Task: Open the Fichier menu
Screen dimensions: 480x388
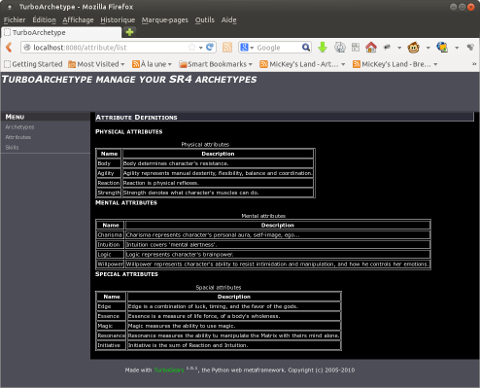Action: point(14,20)
